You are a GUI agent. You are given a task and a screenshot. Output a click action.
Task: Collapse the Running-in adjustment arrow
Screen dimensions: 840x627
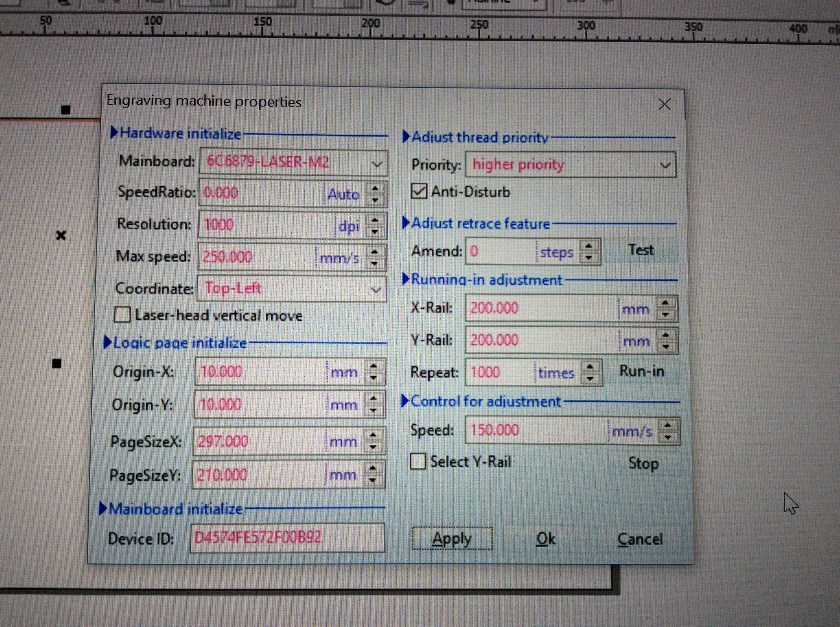coord(405,279)
